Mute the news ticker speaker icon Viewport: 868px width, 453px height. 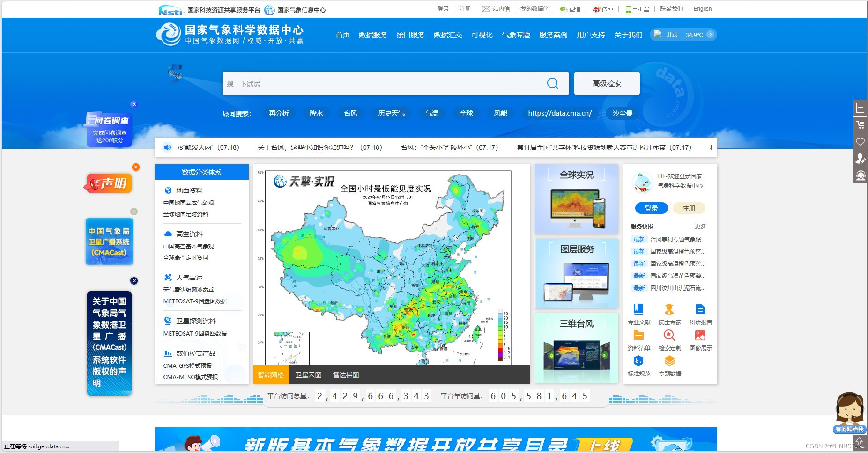(167, 147)
